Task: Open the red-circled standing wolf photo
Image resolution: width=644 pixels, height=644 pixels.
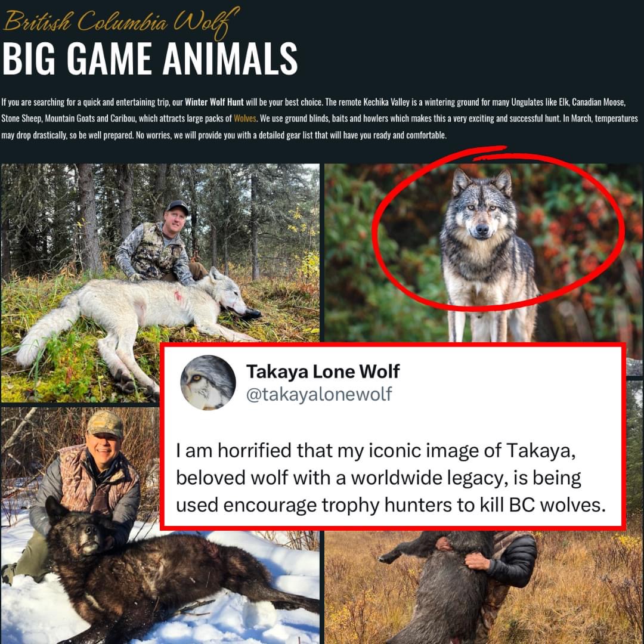Action: (x=484, y=253)
